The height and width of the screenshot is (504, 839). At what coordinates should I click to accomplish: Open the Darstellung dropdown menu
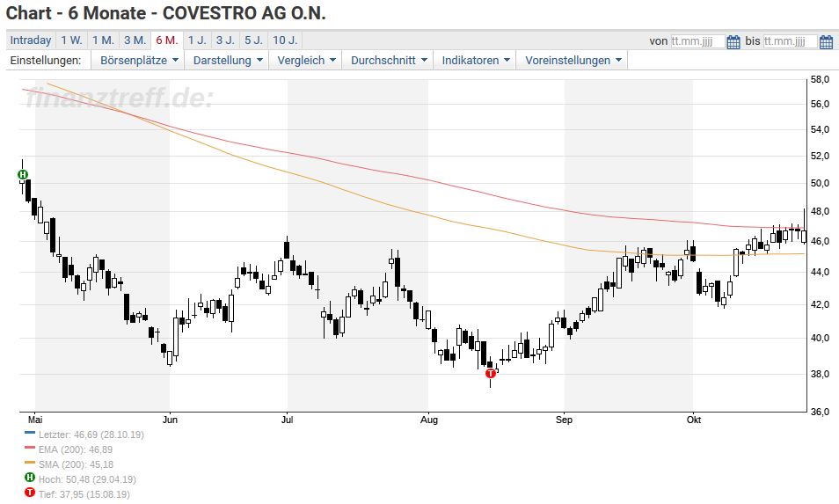click(x=228, y=61)
